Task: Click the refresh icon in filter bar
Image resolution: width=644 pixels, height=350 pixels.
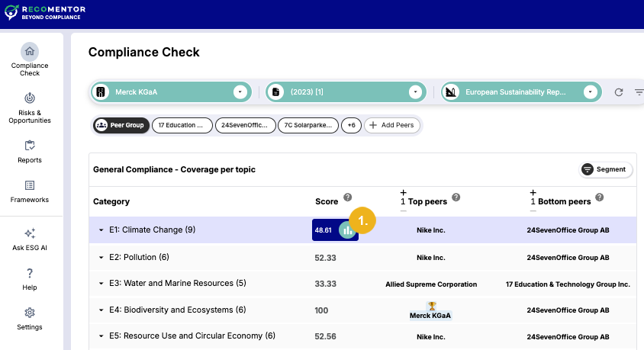Action: click(x=619, y=92)
